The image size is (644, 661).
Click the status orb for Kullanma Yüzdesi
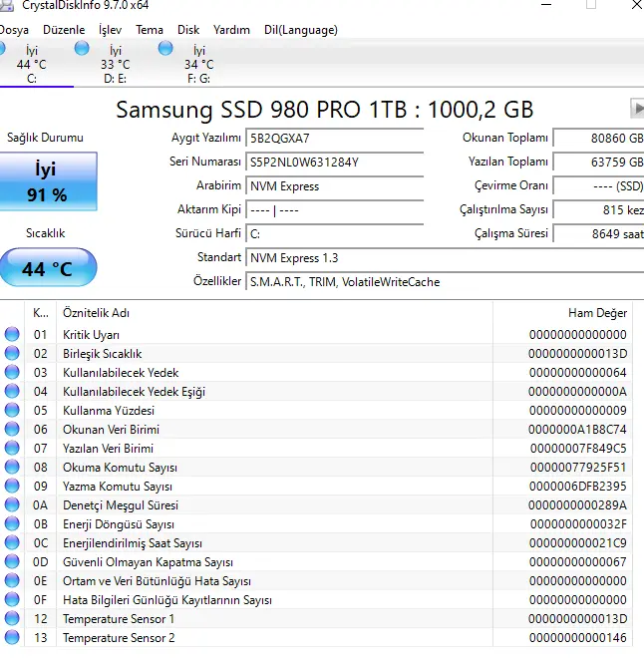point(12,410)
